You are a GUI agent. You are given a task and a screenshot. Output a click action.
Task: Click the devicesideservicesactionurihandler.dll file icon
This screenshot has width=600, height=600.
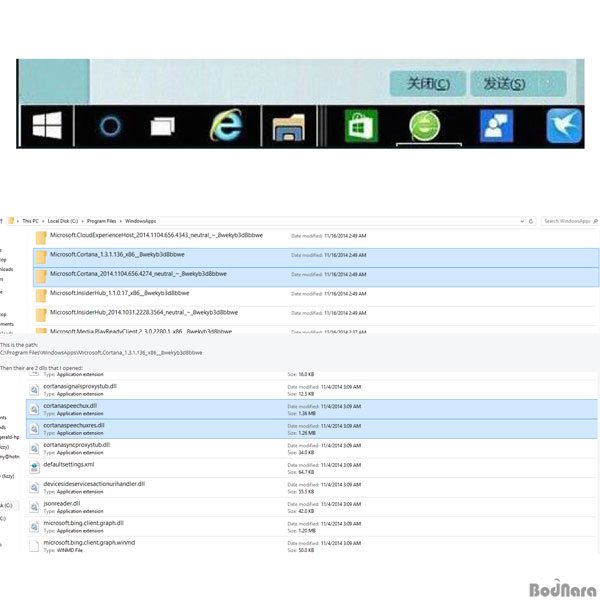[34, 487]
